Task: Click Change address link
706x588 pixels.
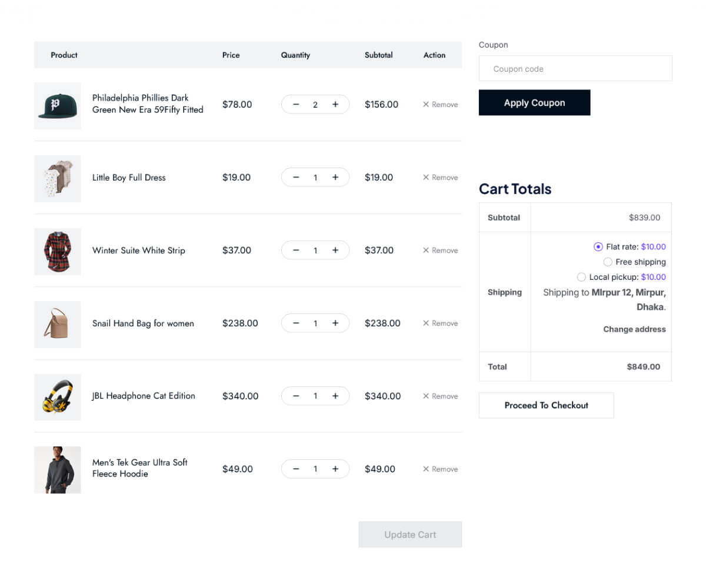Action: (x=634, y=329)
